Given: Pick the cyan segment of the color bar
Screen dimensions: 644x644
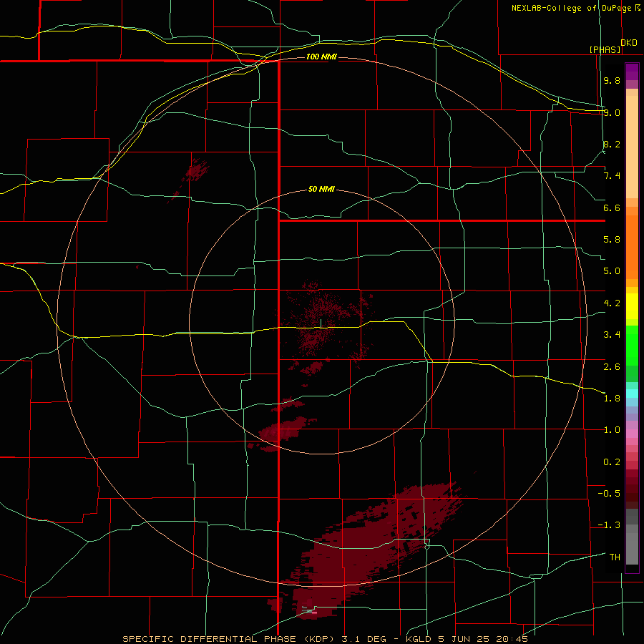Looking at the screenshot, I should click(x=632, y=394).
